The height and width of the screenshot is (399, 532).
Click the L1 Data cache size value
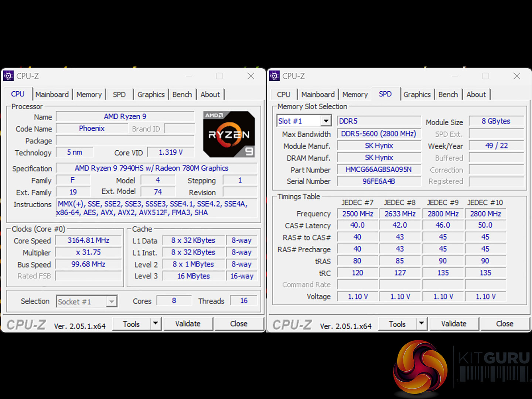coord(193,241)
